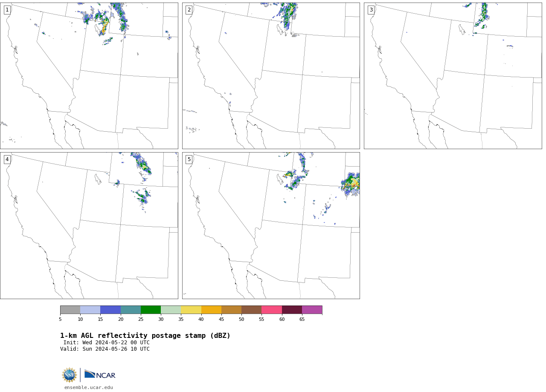
Task: Click the dark green 25-30 dBZ swatch
Action: pos(151,310)
